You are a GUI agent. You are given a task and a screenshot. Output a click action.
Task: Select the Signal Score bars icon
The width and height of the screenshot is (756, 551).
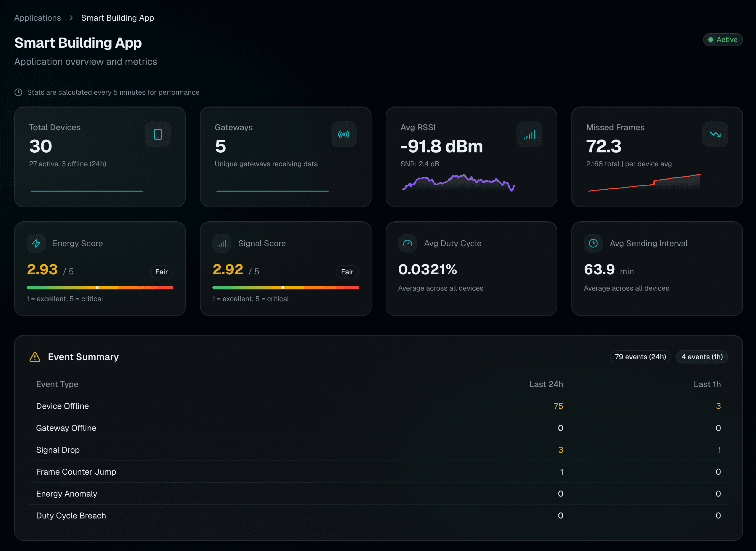[x=222, y=243]
